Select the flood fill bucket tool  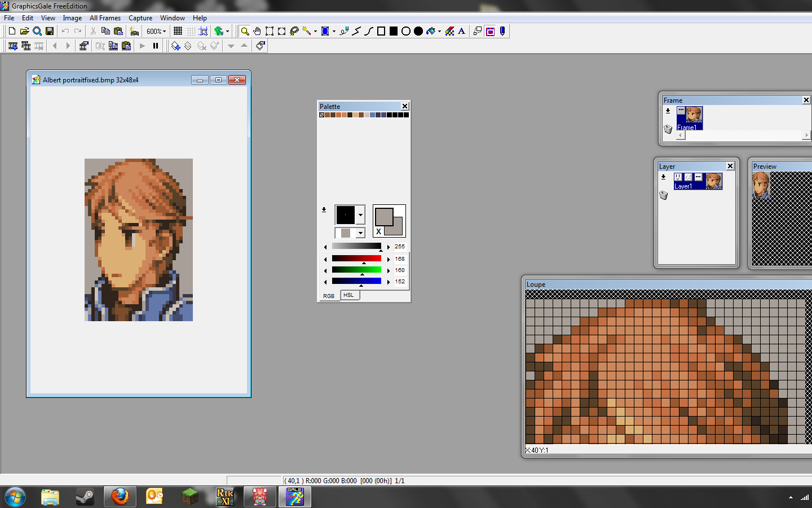click(431, 31)
